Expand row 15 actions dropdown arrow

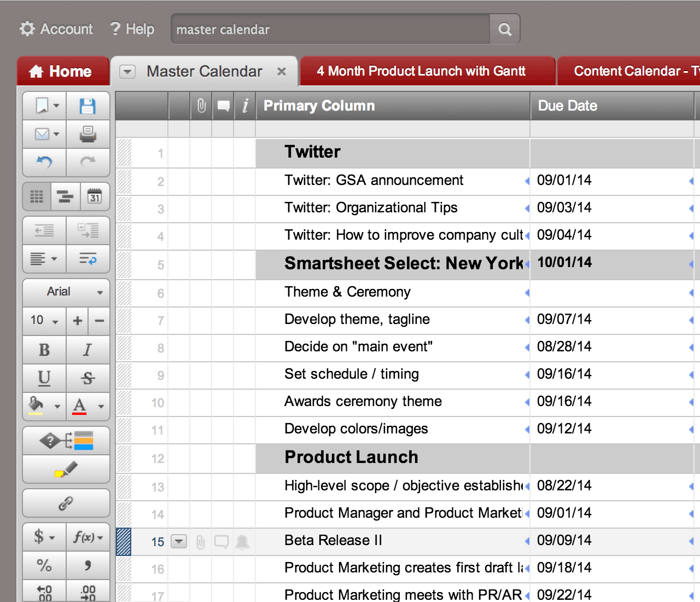(x=179, y=542)
